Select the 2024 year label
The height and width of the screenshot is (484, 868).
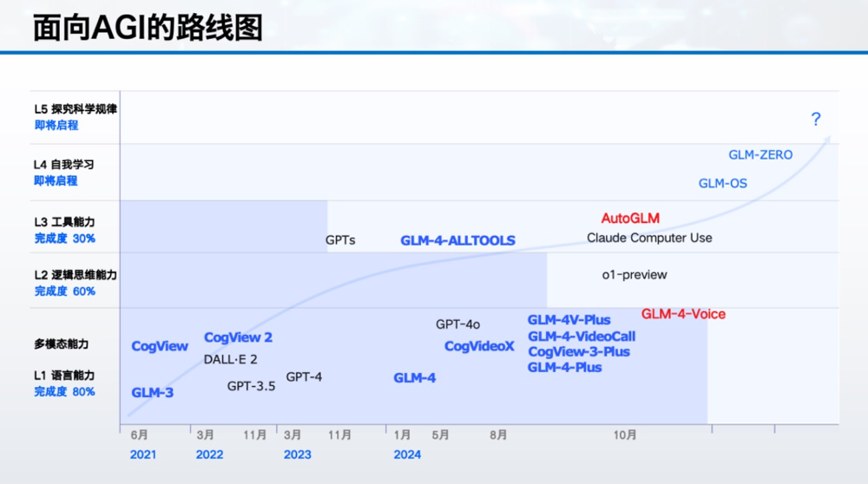407,455
